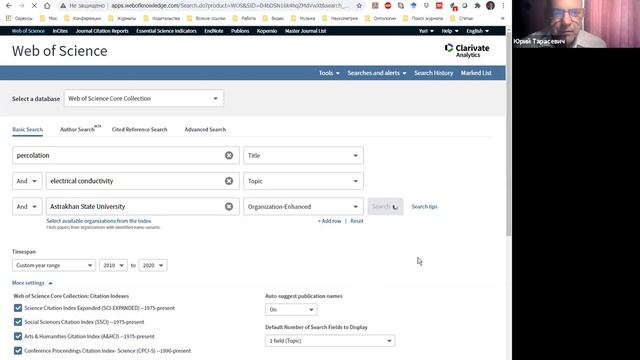Click the red Adblock extension icon
Image resolution: width=640 pixels, height=360 pixels.
tap(388, 6)
